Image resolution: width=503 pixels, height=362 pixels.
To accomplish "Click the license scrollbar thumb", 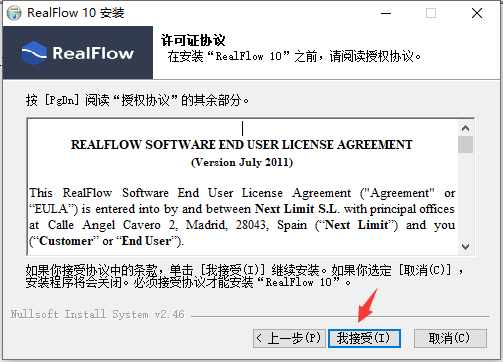I will point(465,144).
